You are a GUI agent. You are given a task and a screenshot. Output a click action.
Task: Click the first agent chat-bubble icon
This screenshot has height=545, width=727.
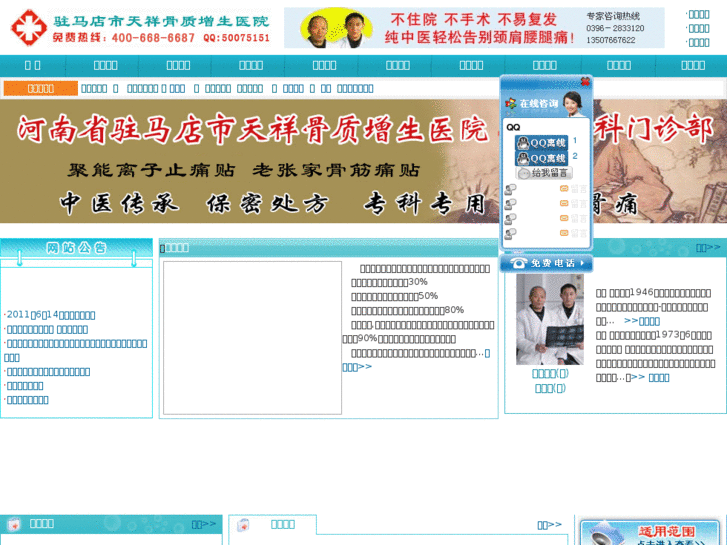[x=510, y=189]
